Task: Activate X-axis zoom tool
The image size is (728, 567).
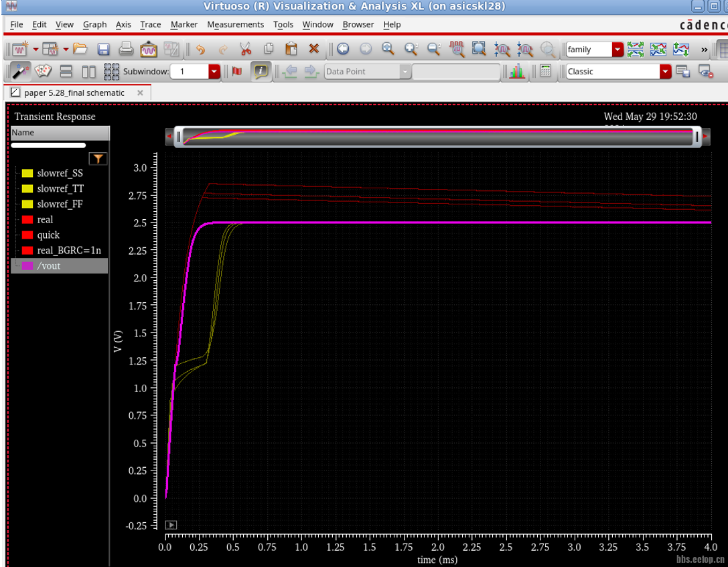Action: tap(456, 49)
